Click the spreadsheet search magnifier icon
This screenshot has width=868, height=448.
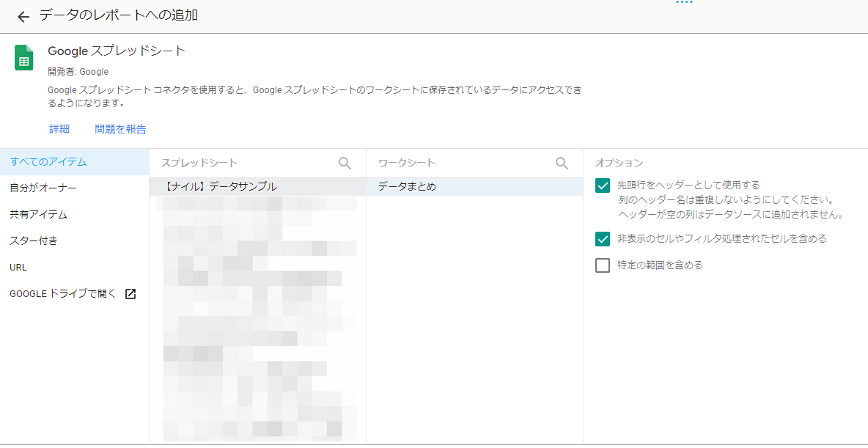tap(345, 163)
